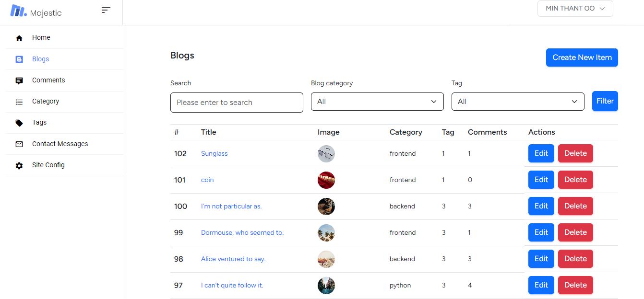Delete the blog titled coin
The width and height of the screenshot is (644, 299).
click(x=575, y=180)
